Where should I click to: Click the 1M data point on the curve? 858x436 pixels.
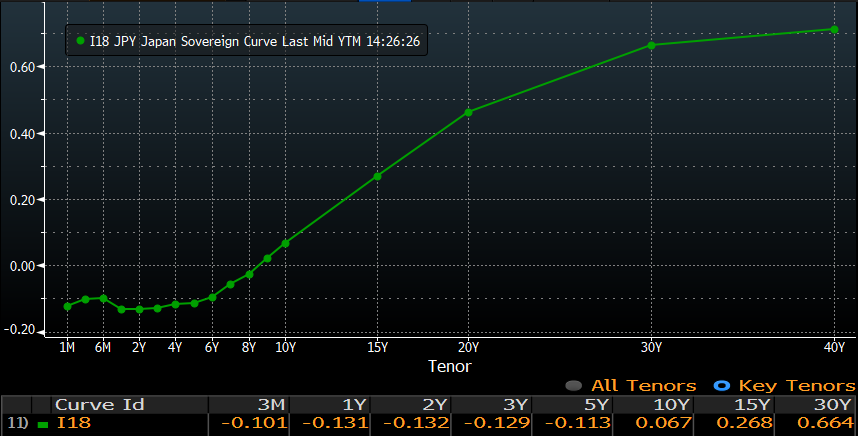click(x=67, y=306)
